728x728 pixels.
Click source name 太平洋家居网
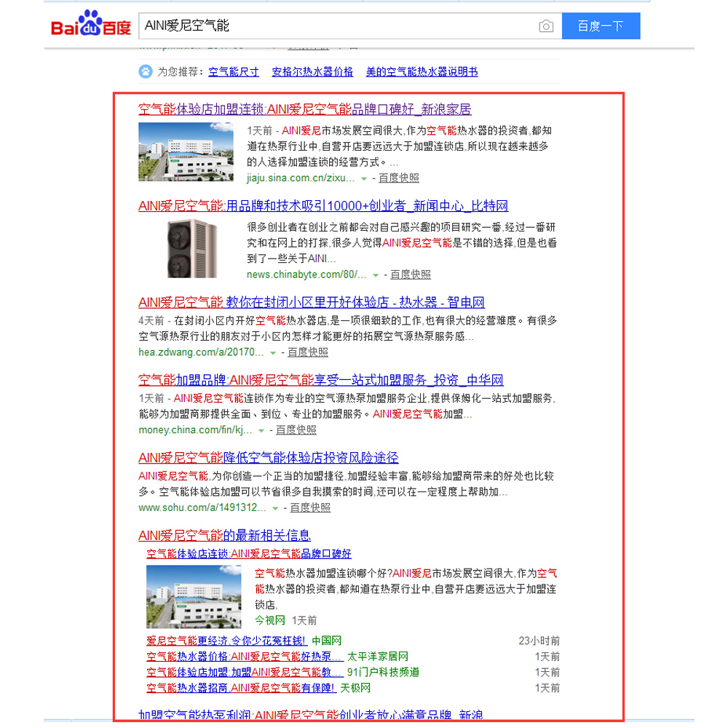(378, 657)
